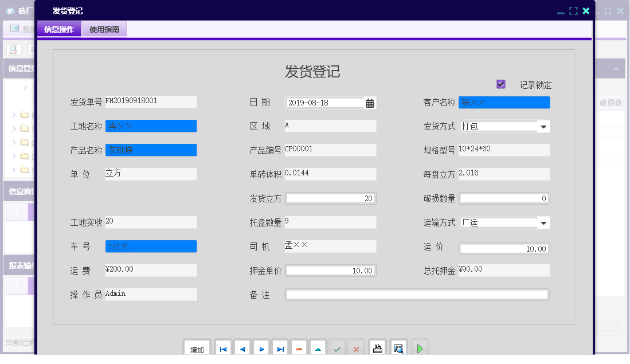Select the 信息操作 tab
Screen dimensions: 630x364
click(x=59, y=29)
